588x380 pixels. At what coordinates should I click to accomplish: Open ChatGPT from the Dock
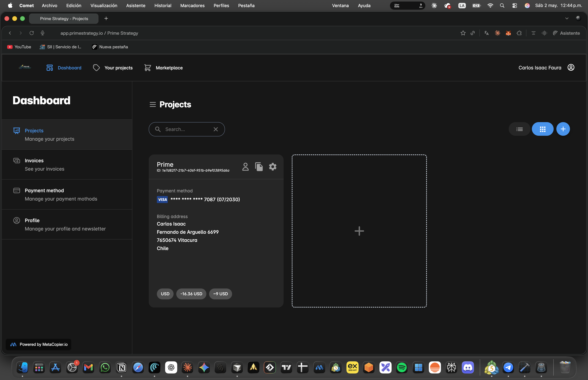click(x=171, y=368)
